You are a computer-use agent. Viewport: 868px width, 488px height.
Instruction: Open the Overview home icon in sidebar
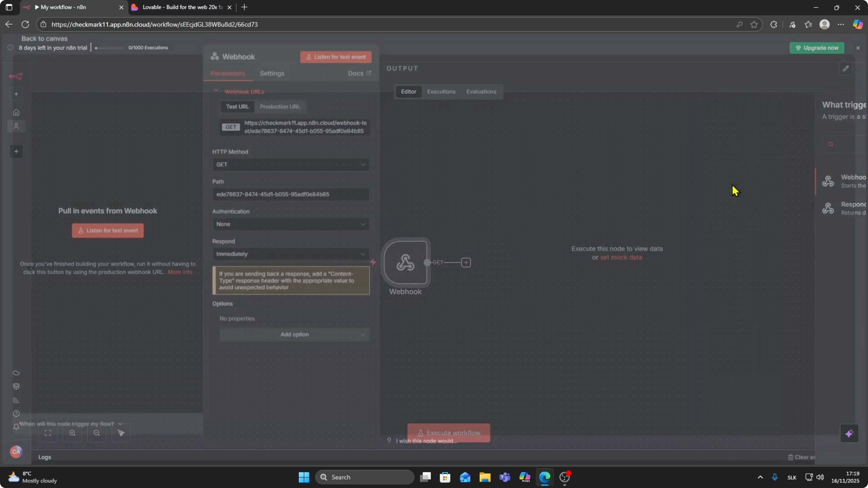tap(16, 112)
